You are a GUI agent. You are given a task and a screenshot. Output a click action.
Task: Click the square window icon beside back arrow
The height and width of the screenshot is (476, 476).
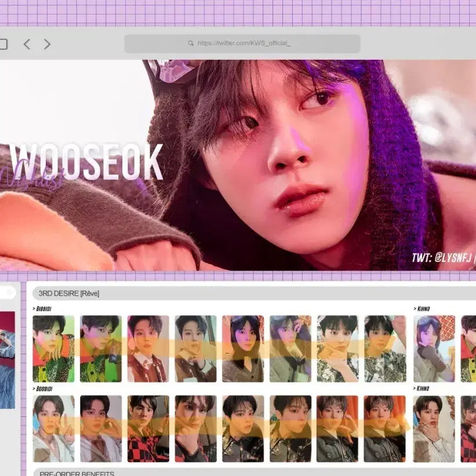pyautogui.click(x=3, y=44)
